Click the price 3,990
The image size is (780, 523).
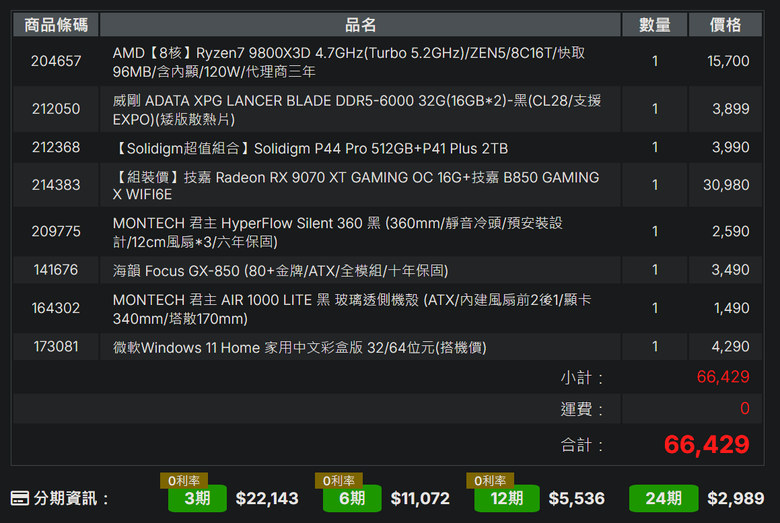[730, 147]
